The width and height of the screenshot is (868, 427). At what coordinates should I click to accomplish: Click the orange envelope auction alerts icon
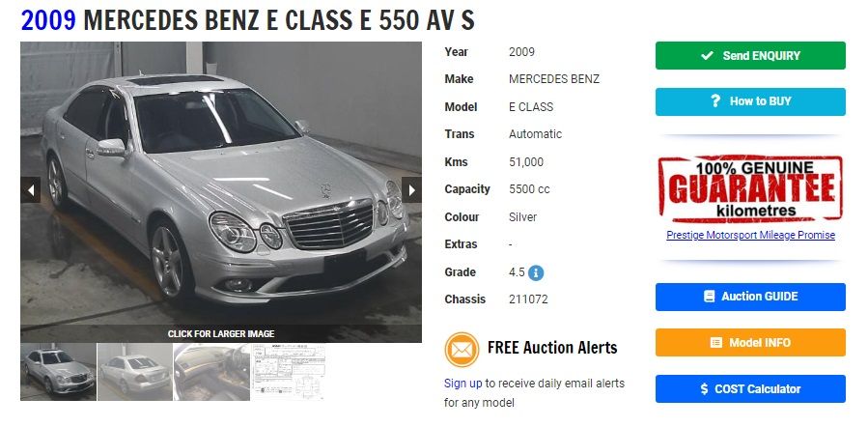click(462, 350)
